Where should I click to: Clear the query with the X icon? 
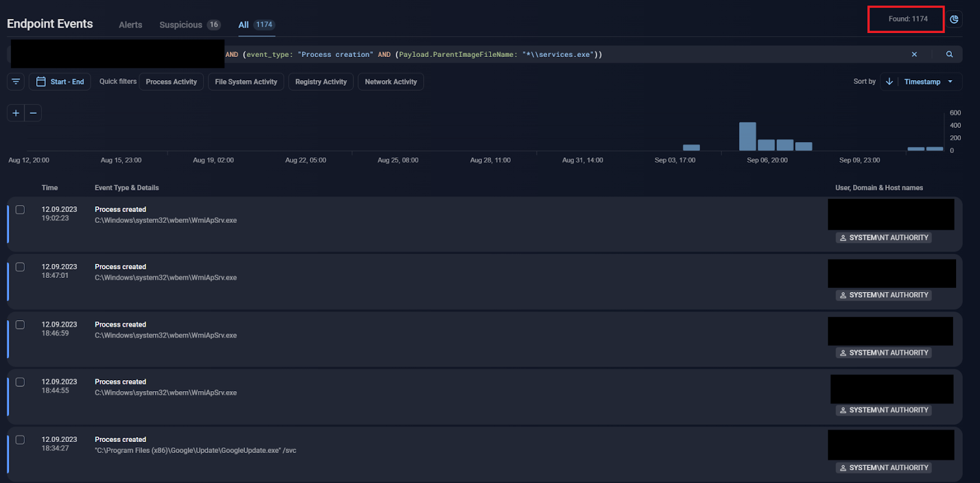[x=914, y=54]
